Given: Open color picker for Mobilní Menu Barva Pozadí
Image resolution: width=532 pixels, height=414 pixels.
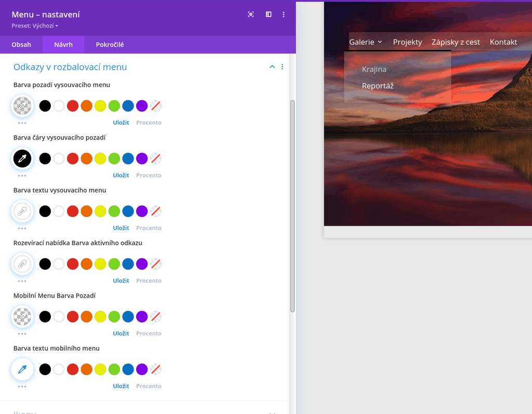Looking at the screenshot, I should click(22, 317).
